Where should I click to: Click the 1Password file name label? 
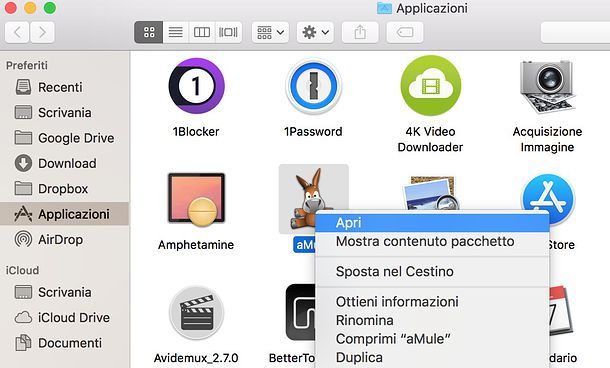click(x=313, y=131)
